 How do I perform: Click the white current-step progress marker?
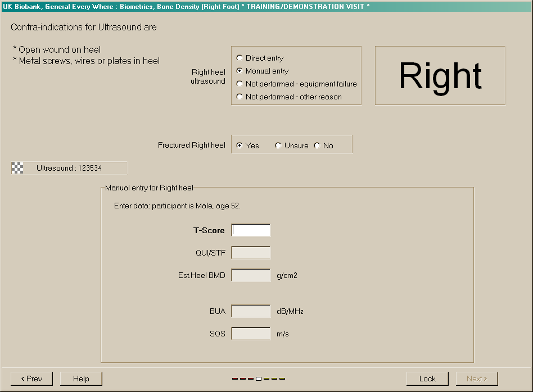pyautogui.click(x=259, y=379)
